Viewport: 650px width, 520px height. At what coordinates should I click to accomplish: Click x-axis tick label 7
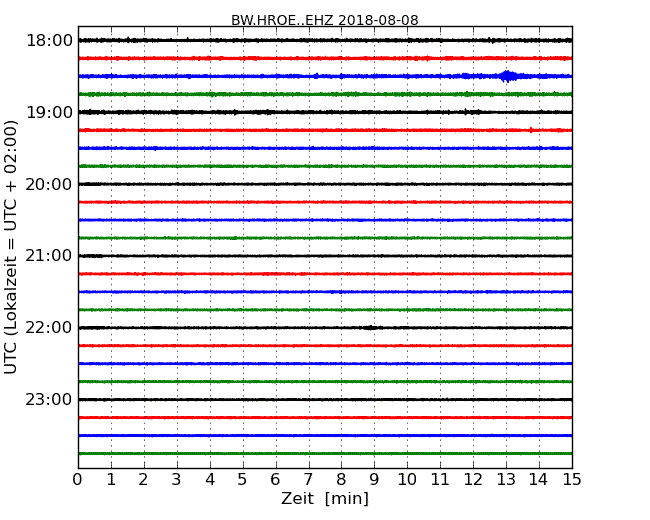point(308,479)
